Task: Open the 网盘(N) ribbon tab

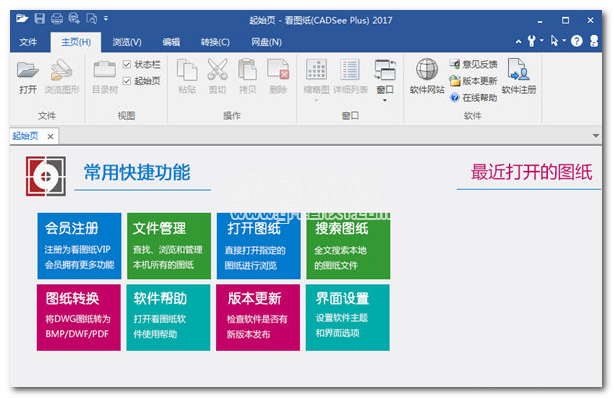Action: coord(266,42)
